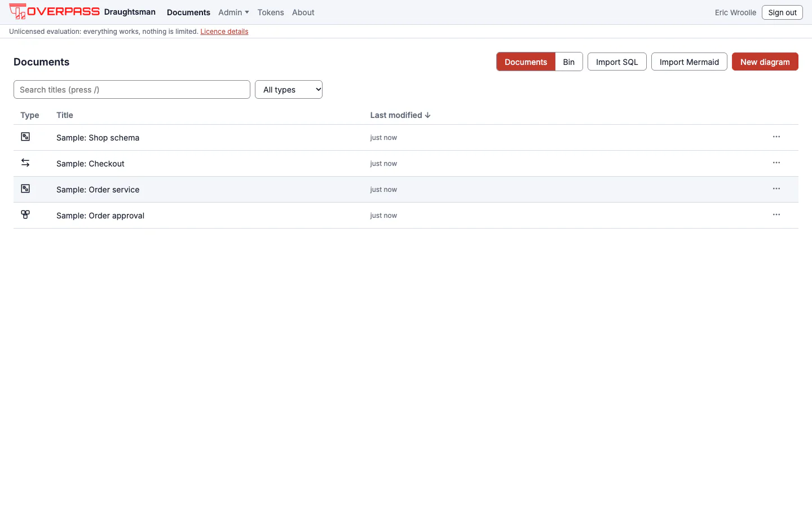
Task: Click the Title column header
Action: pyautogui.click(x=65, y=115)
